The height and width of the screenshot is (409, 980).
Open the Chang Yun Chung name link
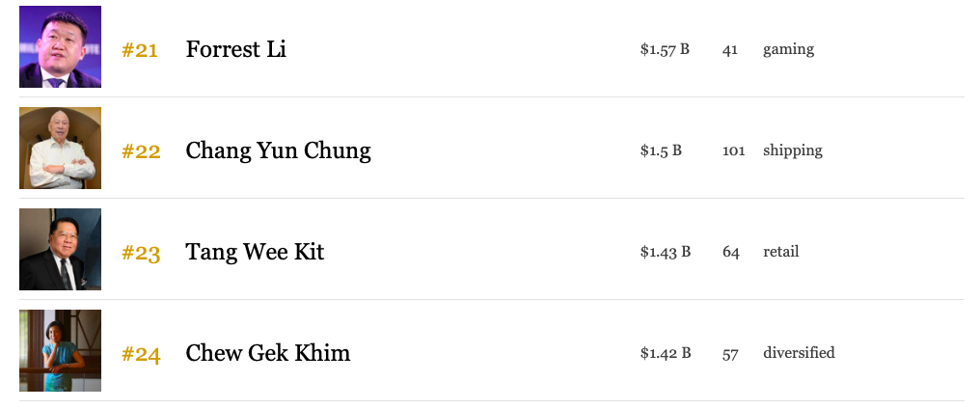[278, 150]
